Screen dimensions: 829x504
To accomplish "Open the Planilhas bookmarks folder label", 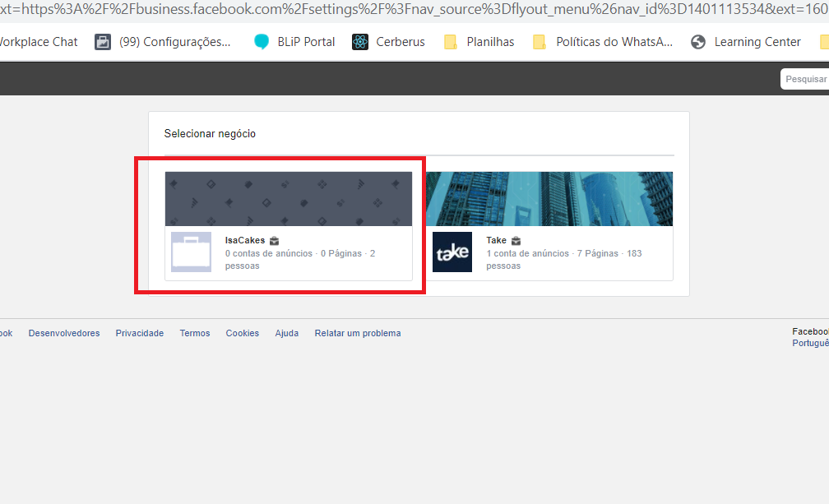I will click(490, 42).
